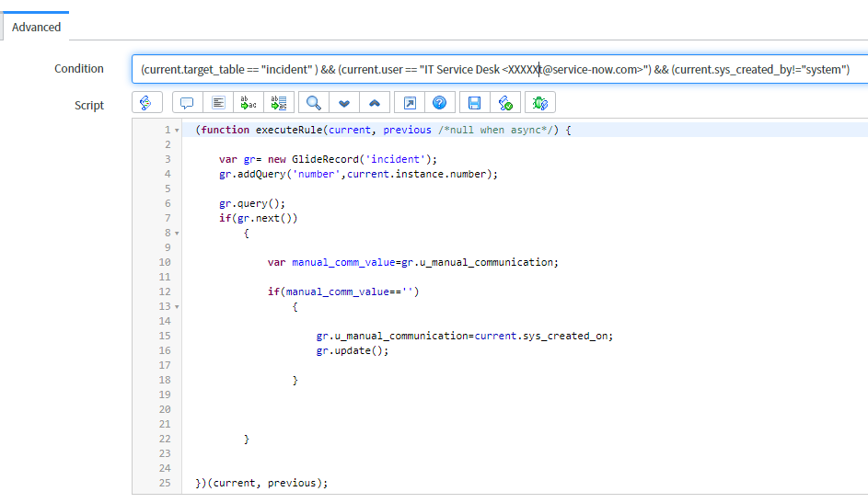Toggle syntax editor script icon
Image resolution: width=868 pixels, height=503 pixels.
click(146, 103)
